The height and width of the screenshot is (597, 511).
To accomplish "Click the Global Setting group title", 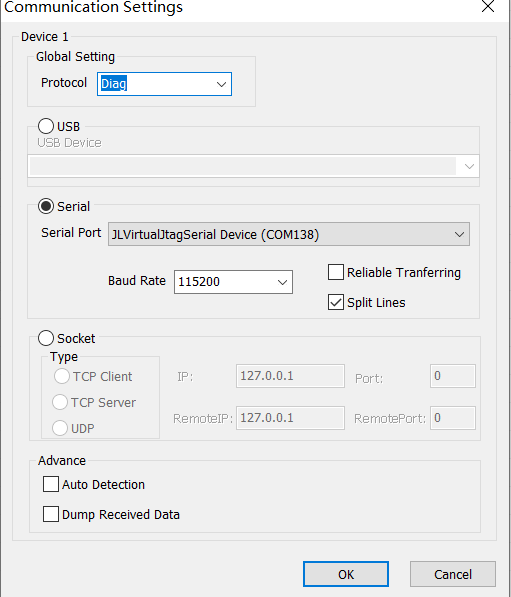I will (75, 57).
